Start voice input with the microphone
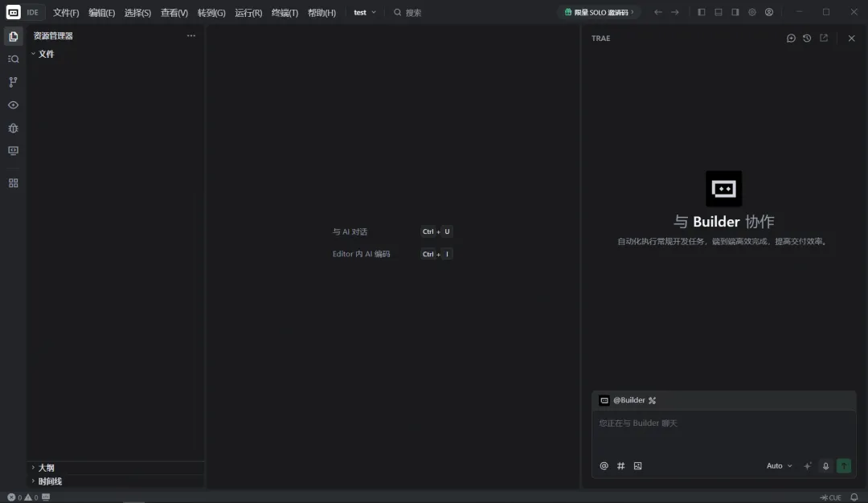Screen dimensions: 868x503 pos(825,466)
